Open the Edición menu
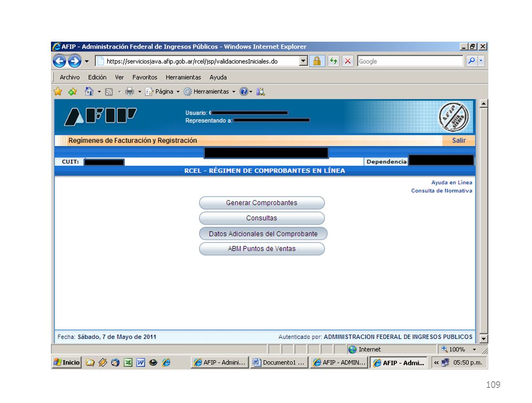This screenshot has height=403, width=532. [97, 77]
